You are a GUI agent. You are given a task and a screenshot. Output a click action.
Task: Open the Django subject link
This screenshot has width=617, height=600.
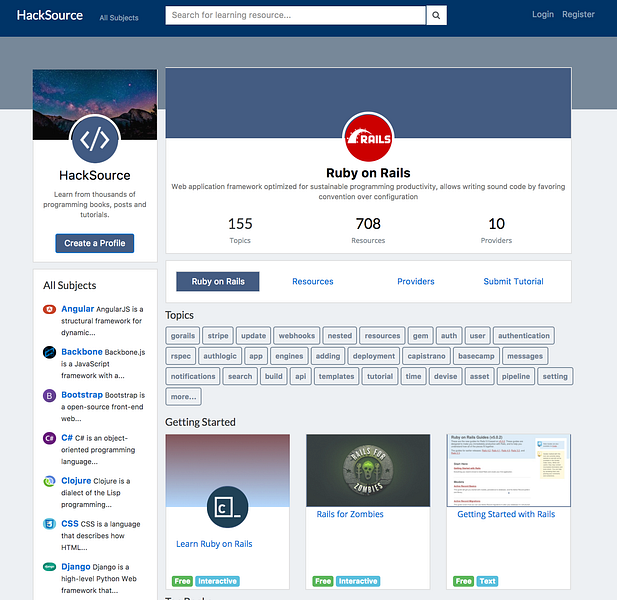coord(76,567)
